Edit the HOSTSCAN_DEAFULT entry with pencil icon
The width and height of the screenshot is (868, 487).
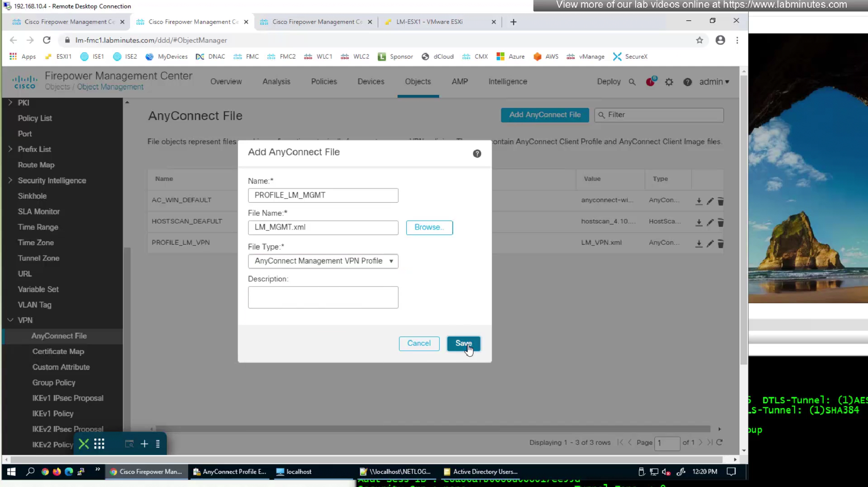[710, 223]
